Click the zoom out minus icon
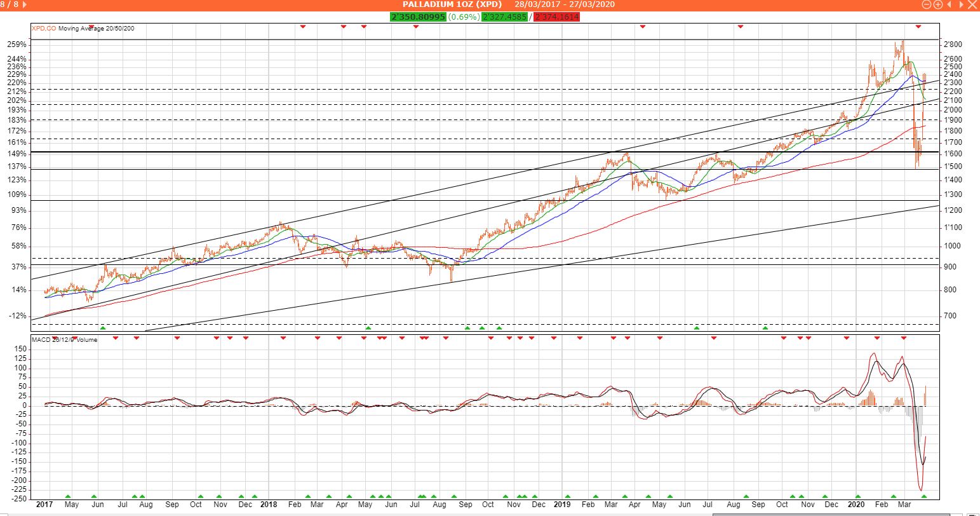980x516 pixels. pos(927,4)
